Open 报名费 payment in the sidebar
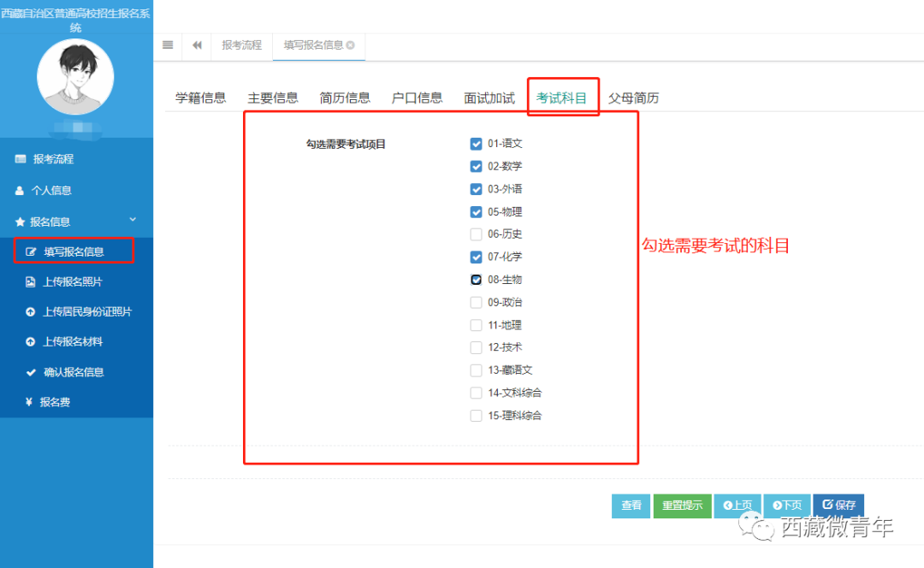Image resolution: width=924 pixels, height=568 pixels. click(x=55, y=402)
